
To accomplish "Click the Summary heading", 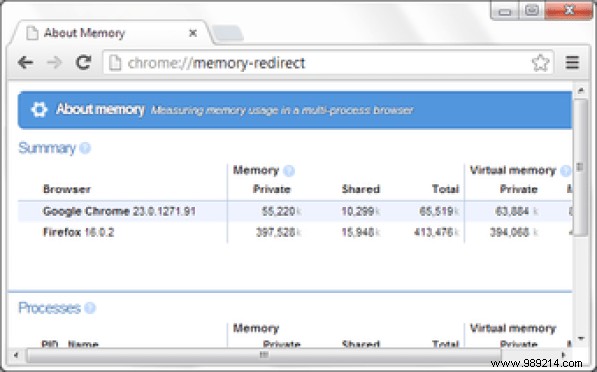I will point(47,148).
